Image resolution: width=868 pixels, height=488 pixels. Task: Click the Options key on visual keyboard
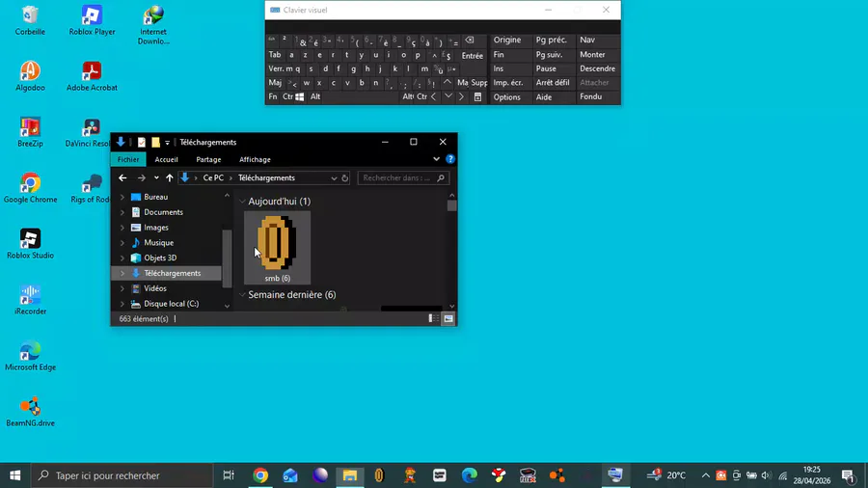point(507,96)
